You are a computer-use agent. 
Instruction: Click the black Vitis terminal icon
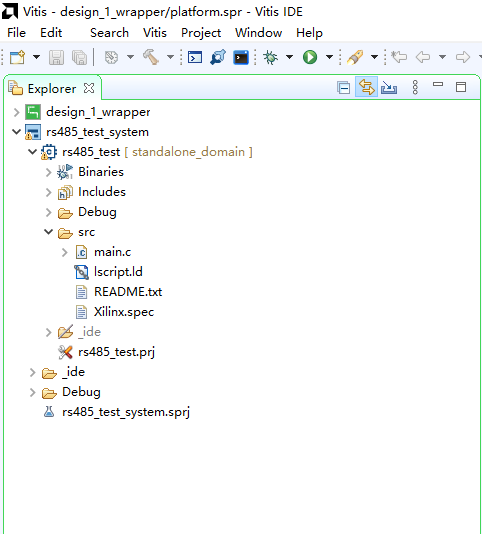(241, 57)
